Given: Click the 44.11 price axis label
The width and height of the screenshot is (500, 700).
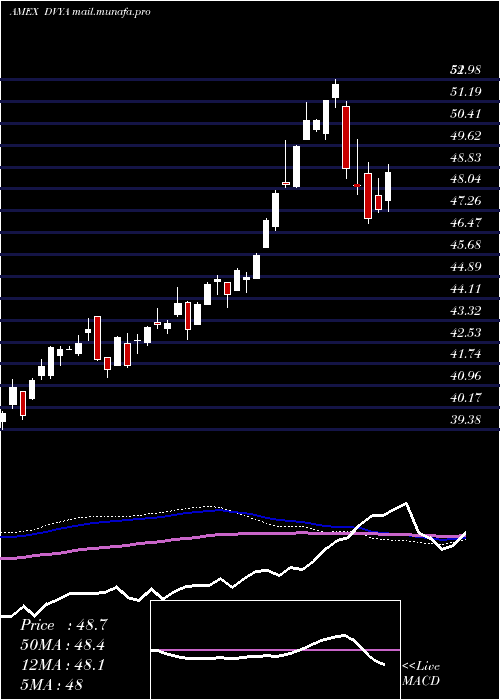Looking at the screenshot, I should [x=466, y=288].
